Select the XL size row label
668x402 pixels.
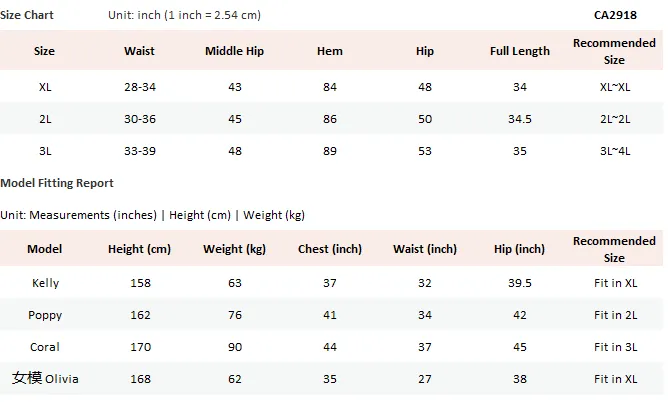(x=45, y=87)
